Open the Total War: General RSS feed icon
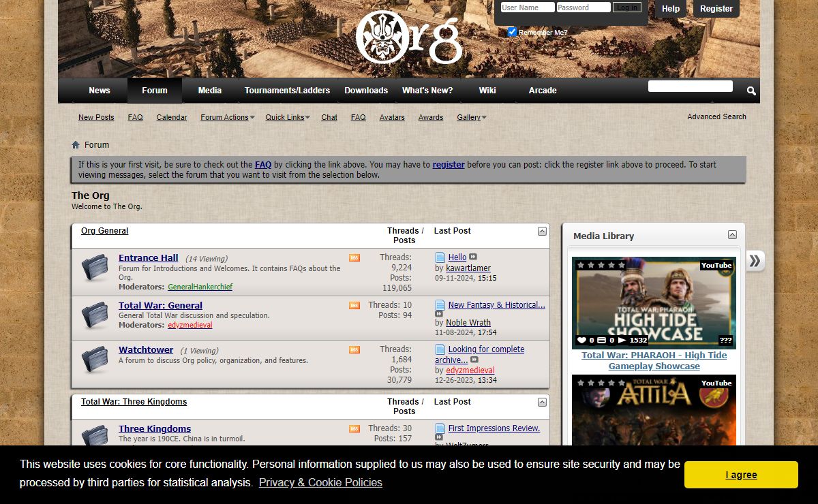This screenshot has height=504, width=818. click(x=354, y=306)
